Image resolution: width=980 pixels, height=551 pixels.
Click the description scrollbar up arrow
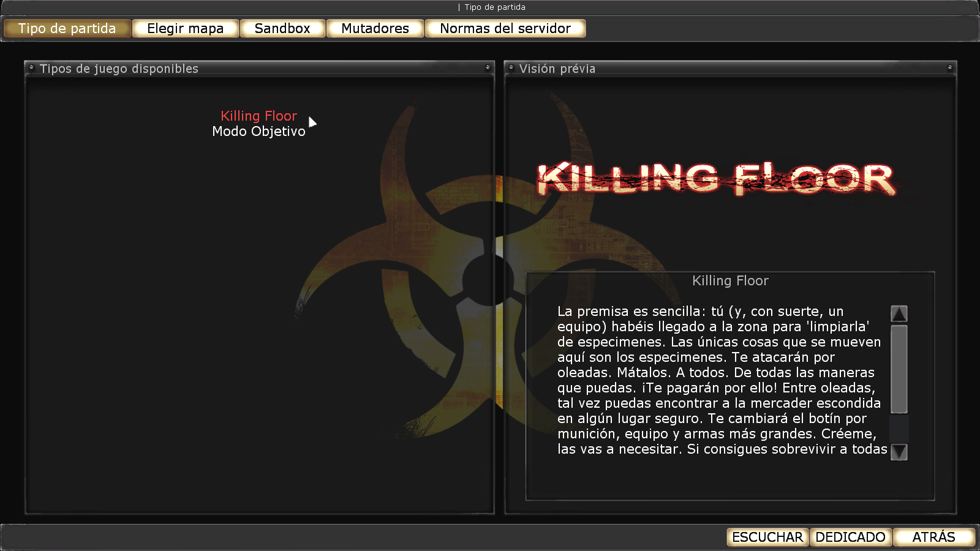tap(899, 313)
